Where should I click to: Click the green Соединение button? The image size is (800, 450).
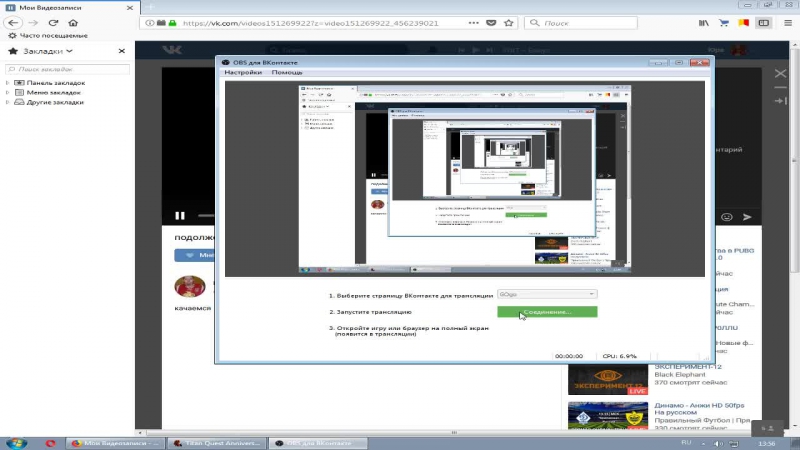(x=547, y=312)
